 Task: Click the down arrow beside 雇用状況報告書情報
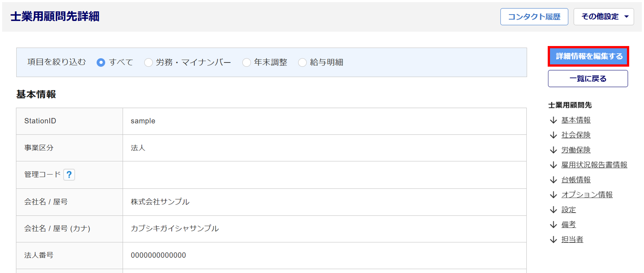point(554,165)
